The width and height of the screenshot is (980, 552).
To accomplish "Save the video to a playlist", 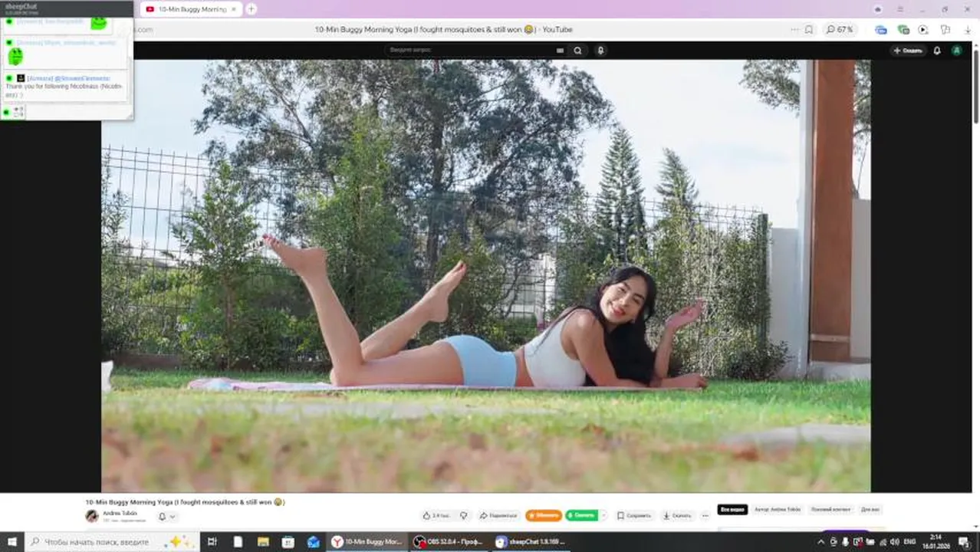I will pos(634,516).
